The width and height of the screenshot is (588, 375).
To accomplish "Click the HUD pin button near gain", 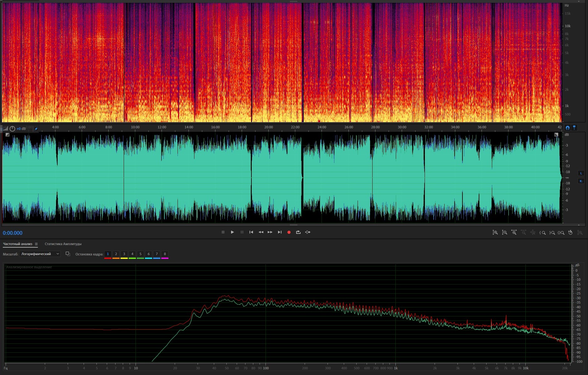I will (x=36, y=129).
